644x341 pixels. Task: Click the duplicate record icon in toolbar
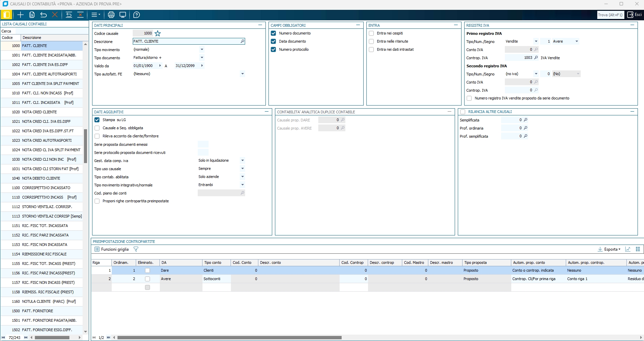(x=32, y=15)
